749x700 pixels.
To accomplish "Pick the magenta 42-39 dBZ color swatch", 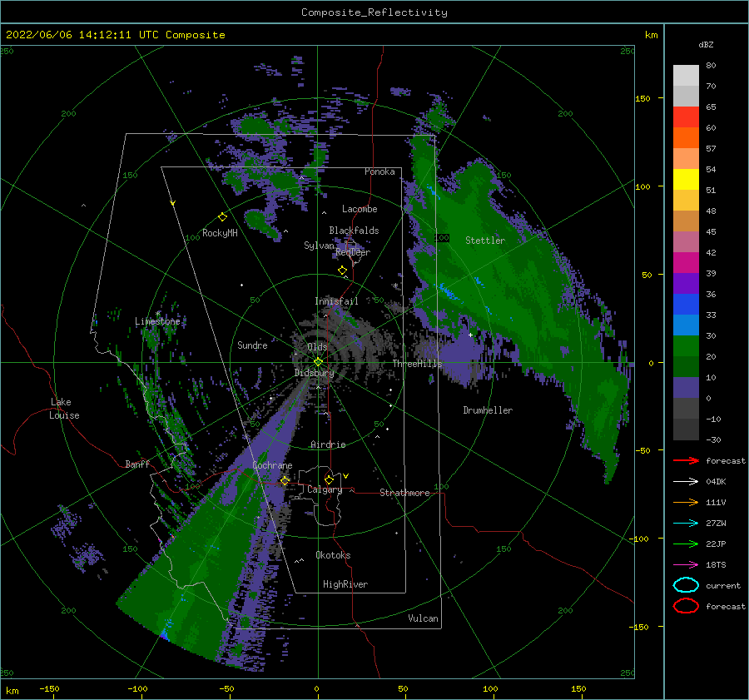I will [x=686, y=263].
